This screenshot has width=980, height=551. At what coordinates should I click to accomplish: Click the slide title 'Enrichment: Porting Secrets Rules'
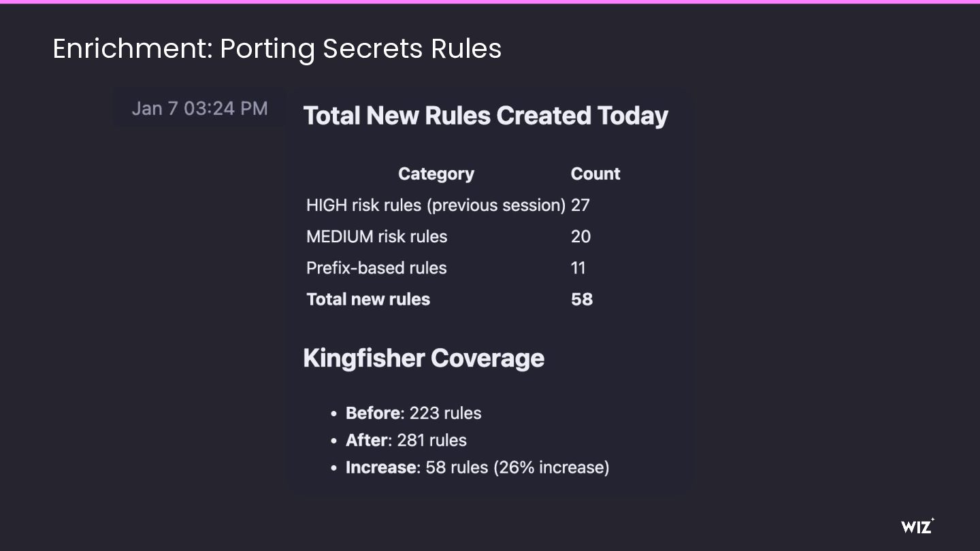click(277, 49)
